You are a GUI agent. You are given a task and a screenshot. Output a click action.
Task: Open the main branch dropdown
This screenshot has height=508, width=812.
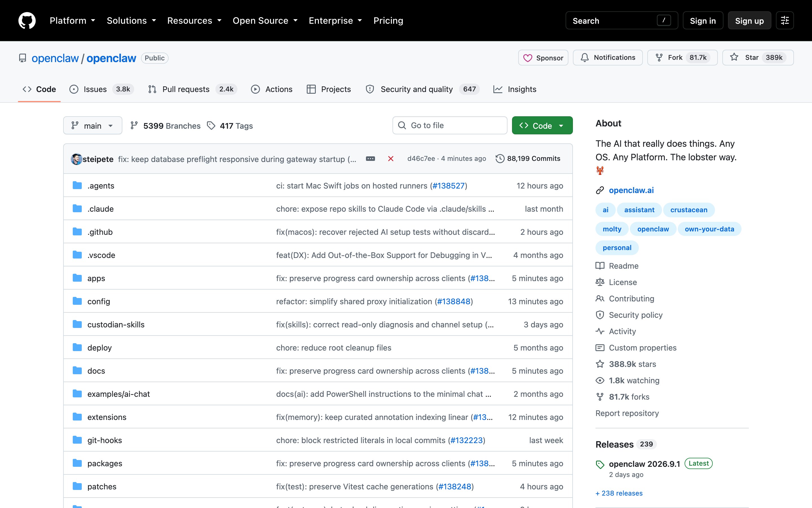(x=92, y=126)
